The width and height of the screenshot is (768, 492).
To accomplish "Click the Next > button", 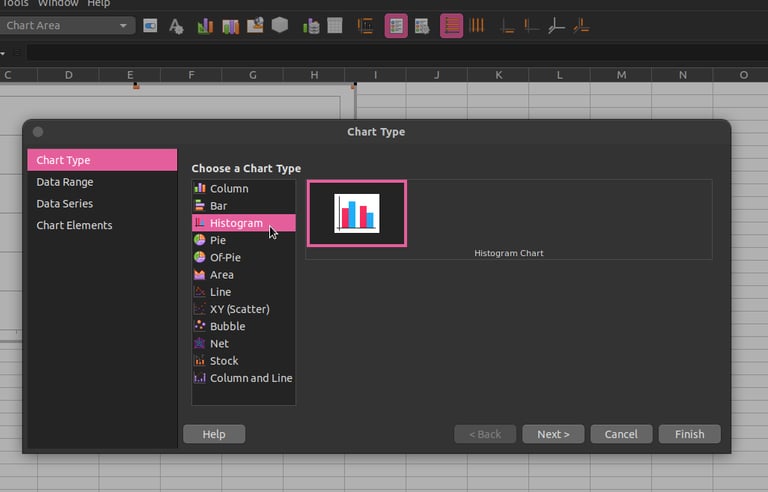I will 553,434.
